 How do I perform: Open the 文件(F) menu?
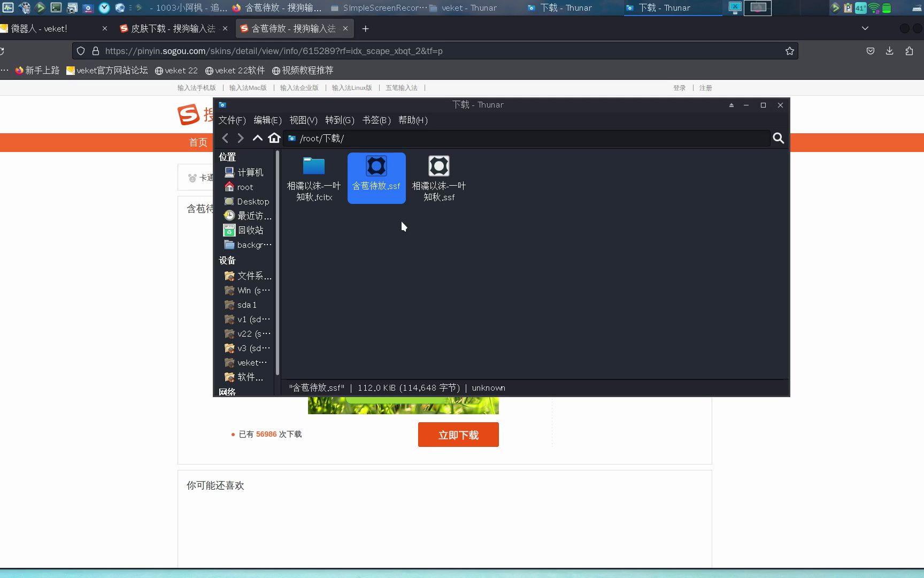232,120
